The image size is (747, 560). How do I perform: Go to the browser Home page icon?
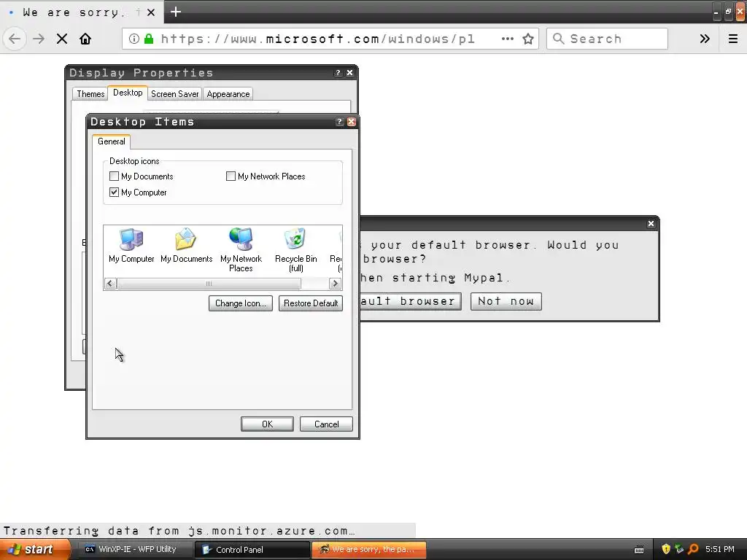pos(85,39)
